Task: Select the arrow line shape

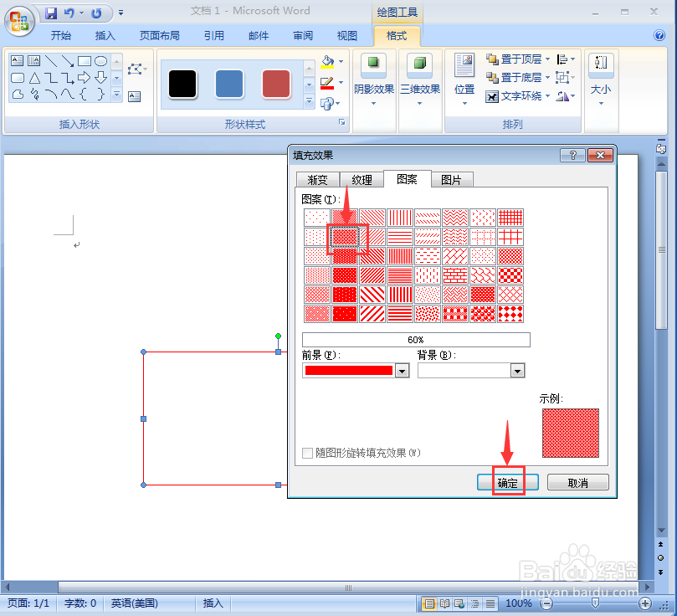Action: 67,60
